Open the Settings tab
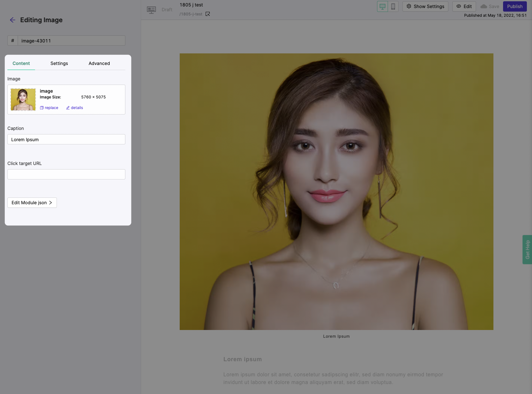Screen dimensions: 532x394 59,63
